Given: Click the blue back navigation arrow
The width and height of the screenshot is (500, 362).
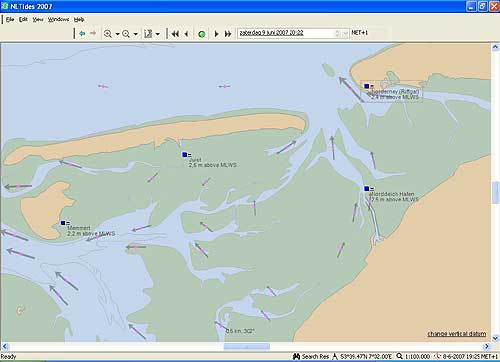Looking at the screenshot, I should pos(82,33).
